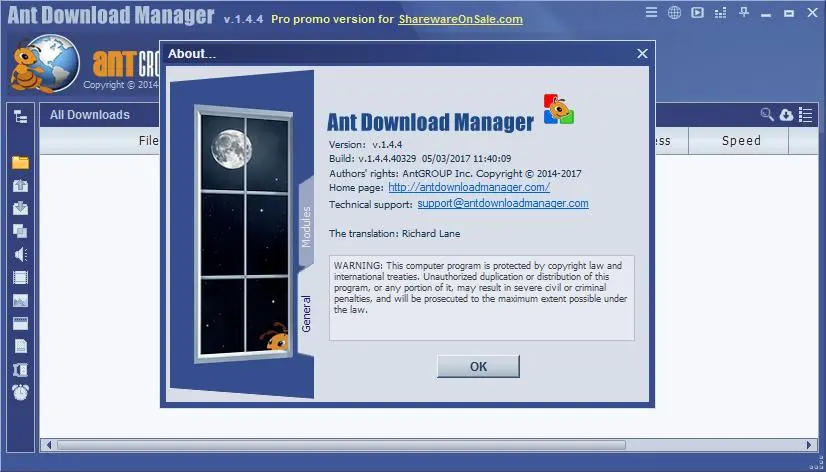Click OK to dismiss About dialog
Image resolution: width=826 pixels, height=472 pixels.
click(x=478, y=367)
